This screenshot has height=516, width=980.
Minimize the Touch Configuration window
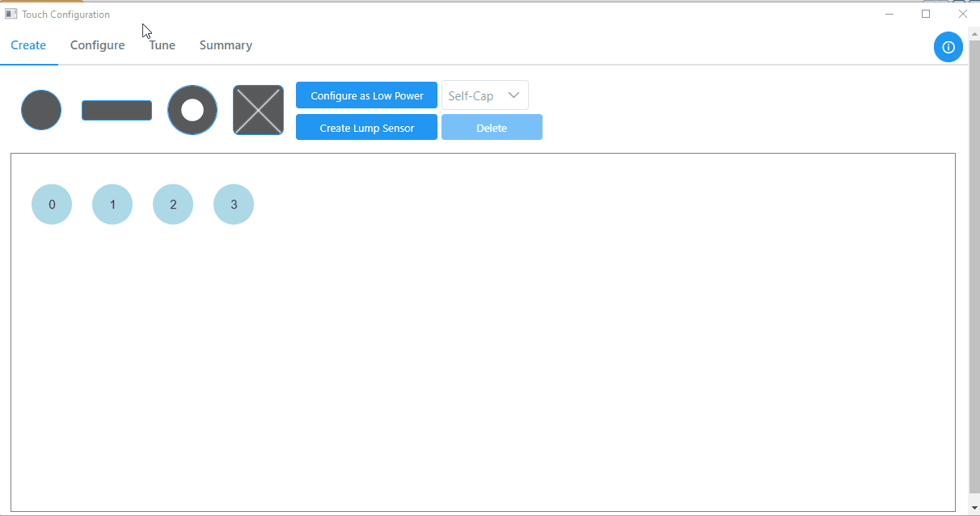889,14
